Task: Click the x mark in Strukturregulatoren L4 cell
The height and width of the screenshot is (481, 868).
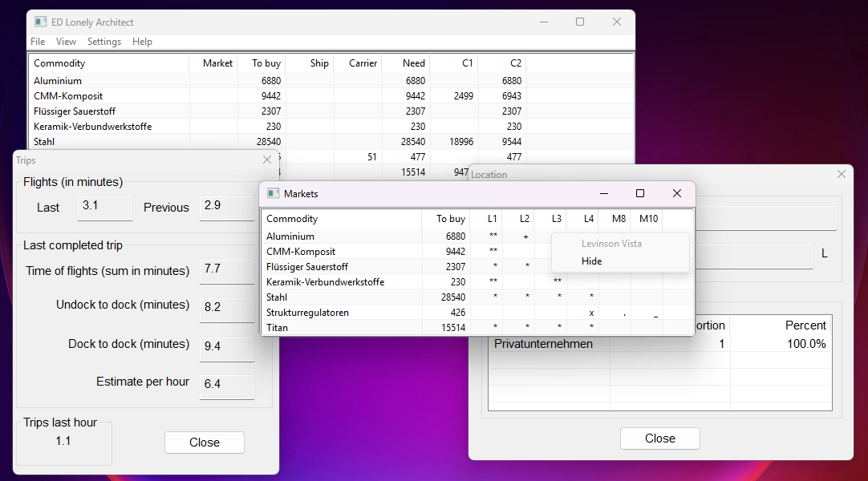Action: (591, 313)
